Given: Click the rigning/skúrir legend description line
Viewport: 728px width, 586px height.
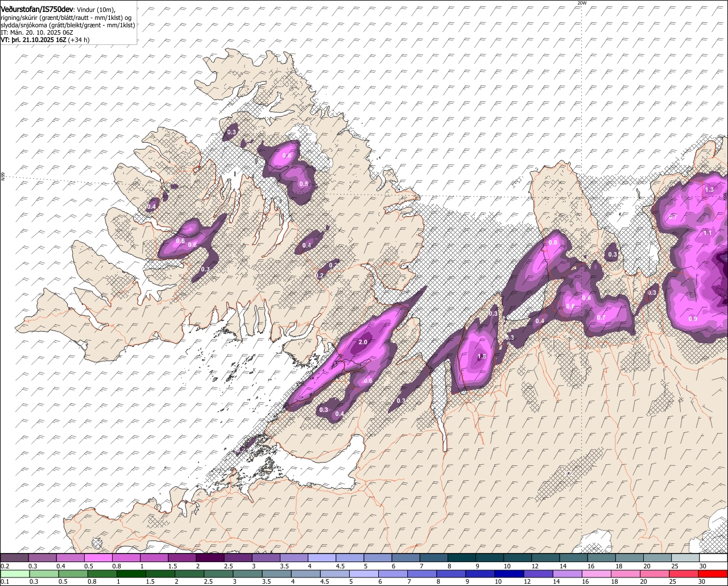Looking at the screenshot, I should (66, 18).
